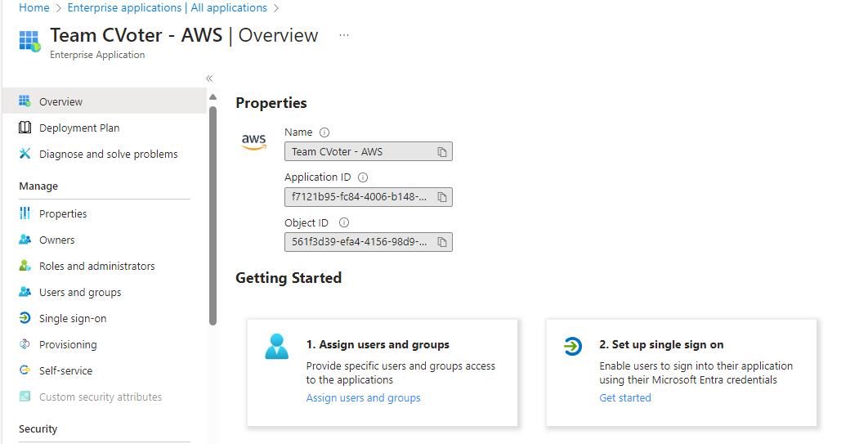Click the AWS logo in Properties

pos(254,141)
